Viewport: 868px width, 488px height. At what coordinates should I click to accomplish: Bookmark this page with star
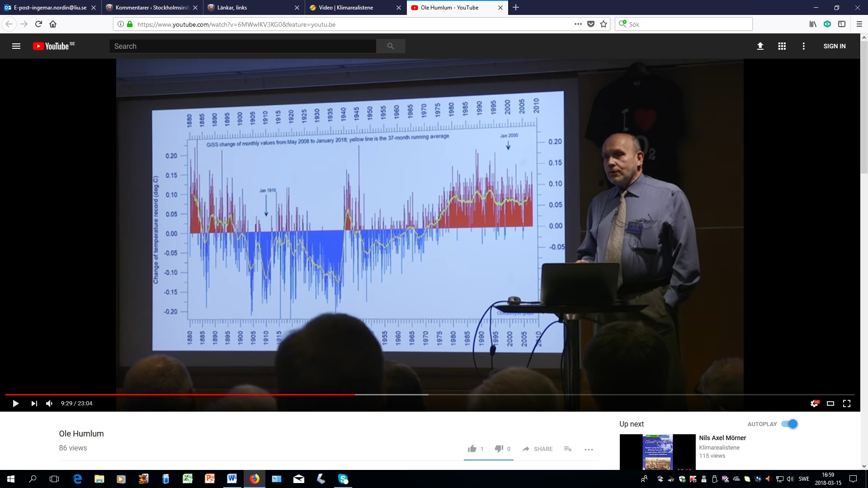point(604,24)
